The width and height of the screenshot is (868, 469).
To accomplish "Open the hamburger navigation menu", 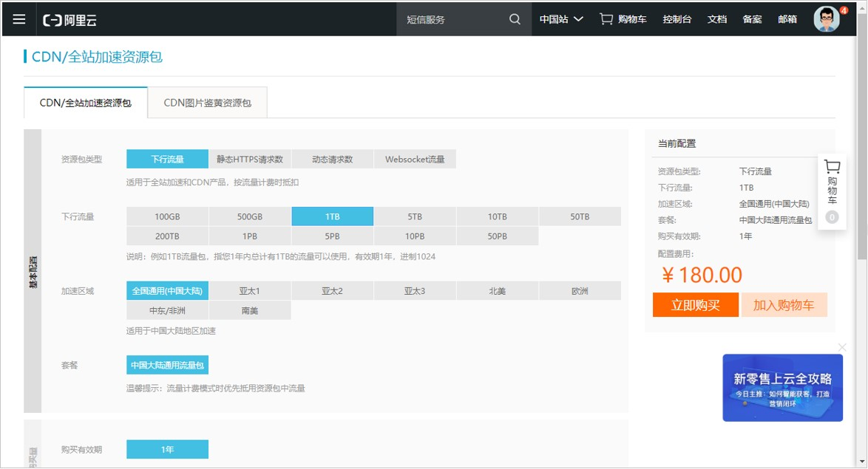I will (18, 19).
